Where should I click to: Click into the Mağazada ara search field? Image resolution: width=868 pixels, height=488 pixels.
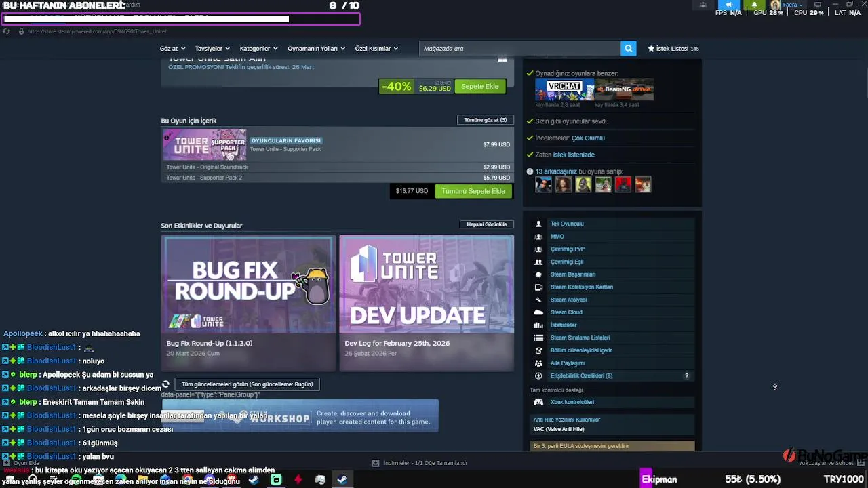pyautogui.click(x=519, y=48)
